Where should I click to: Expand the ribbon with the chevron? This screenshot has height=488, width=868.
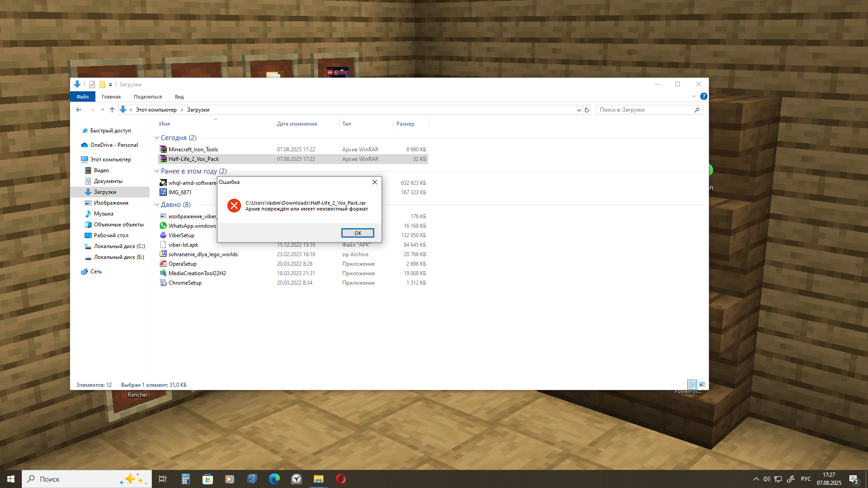pyautogui.click(x=693, y=96)
